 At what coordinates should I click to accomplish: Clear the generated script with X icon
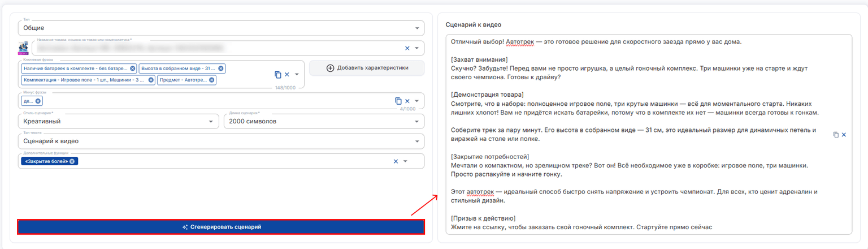(x=844, y=135)
